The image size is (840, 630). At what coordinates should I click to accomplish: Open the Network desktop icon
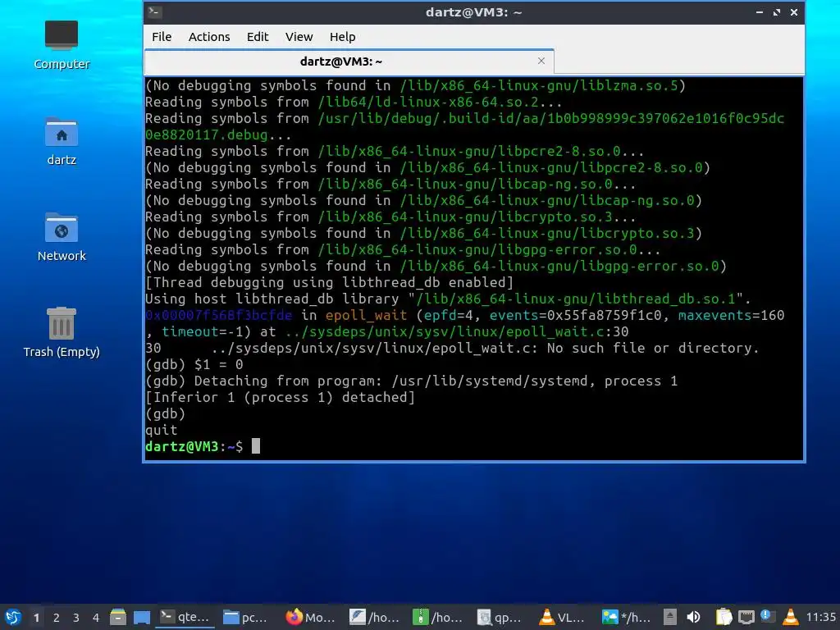click(62, 237)
